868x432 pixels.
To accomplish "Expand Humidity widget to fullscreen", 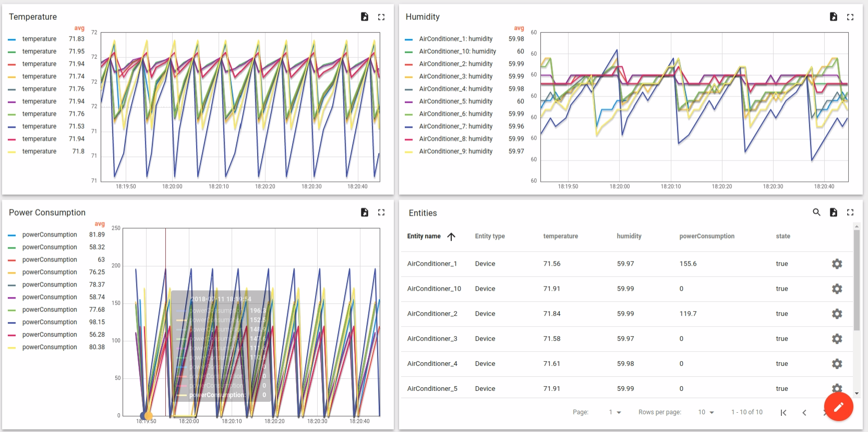I will pyautogui.click(x=850, y=17).
